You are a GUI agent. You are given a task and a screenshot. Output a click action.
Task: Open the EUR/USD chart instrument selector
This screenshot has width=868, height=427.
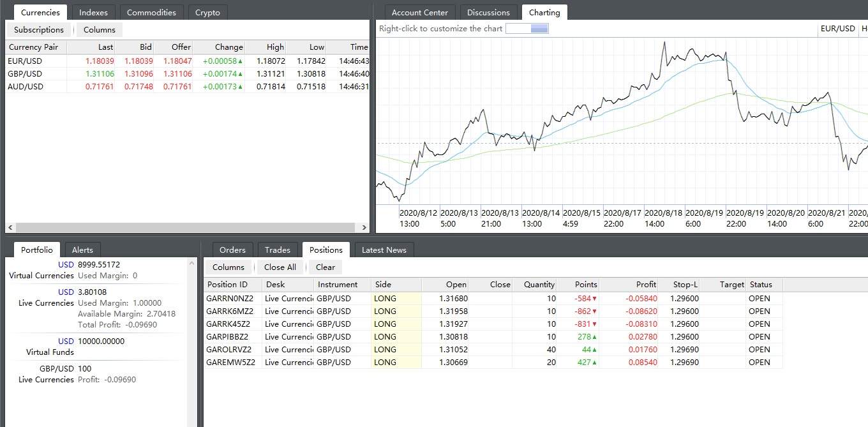pos(837,29)
